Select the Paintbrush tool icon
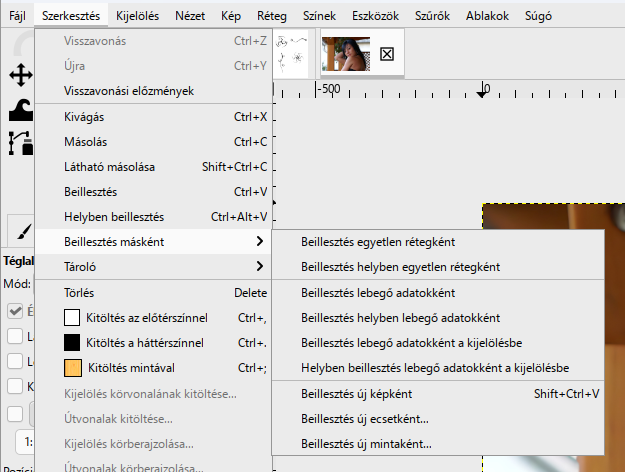This screenshot has width=625, height=472. [24, 232]
